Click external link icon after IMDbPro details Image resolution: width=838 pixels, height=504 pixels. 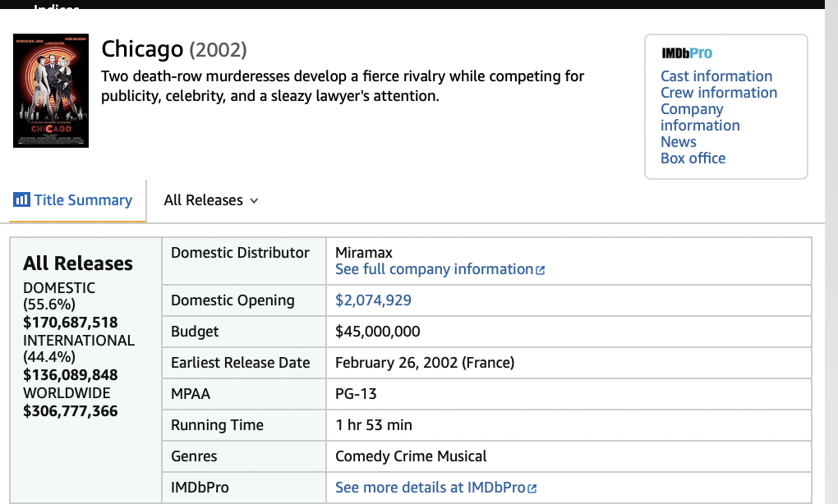(532, 488)
